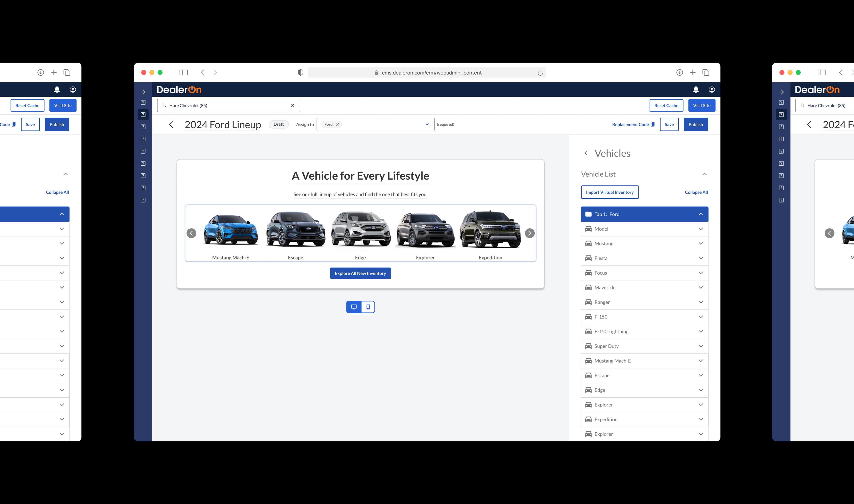
Task: Expand the Focus row
Action: pyautogui.click(x=701, y=273)
